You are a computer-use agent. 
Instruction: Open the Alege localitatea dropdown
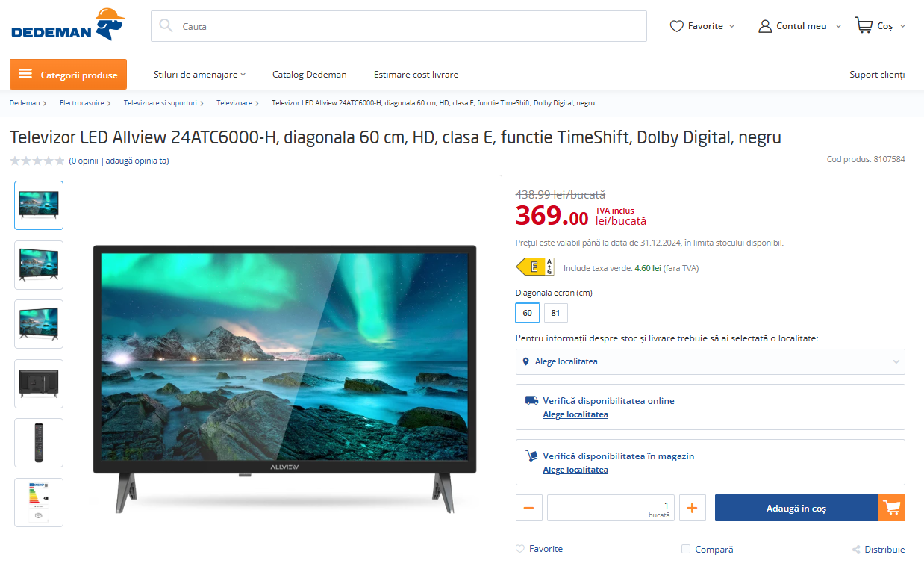click(x=711, y=361)
